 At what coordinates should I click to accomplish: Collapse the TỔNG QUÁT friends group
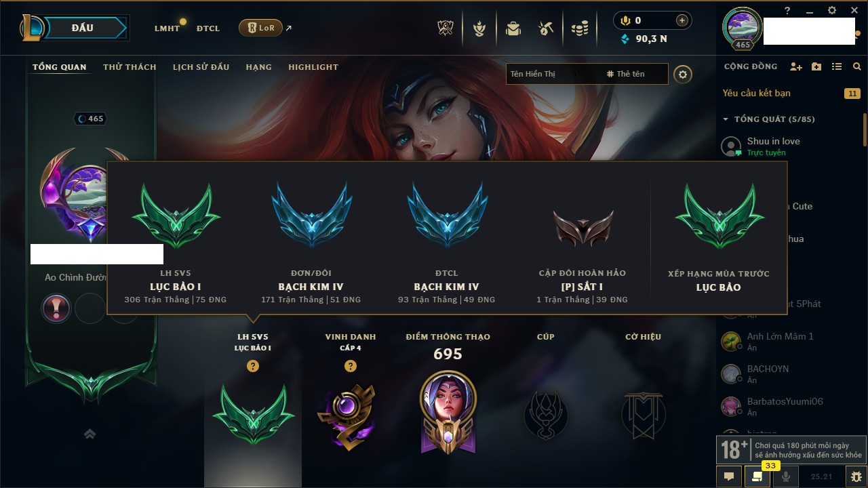tap(726, 119)
